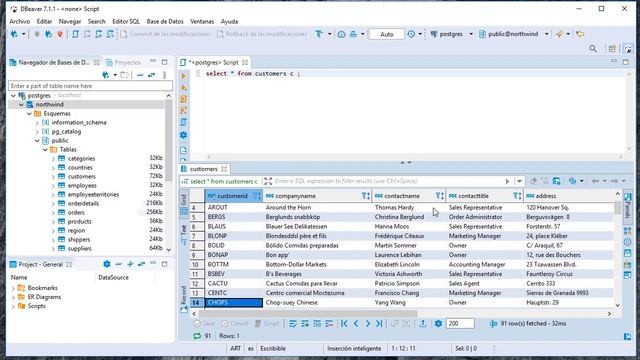This screenshot has height=360, width=640.
Task: Click collapse all icon in database navigator toolbar
Action: coord(140,75)
